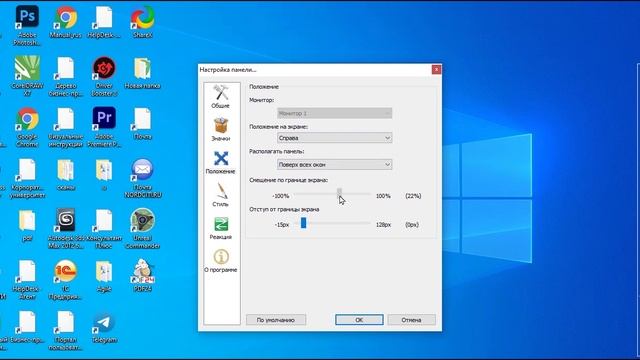The width and height of the screenshot is (640, 360).
Task: Select the Корпорат. университет desktop shortcut
Action: [x=27, y=178]
